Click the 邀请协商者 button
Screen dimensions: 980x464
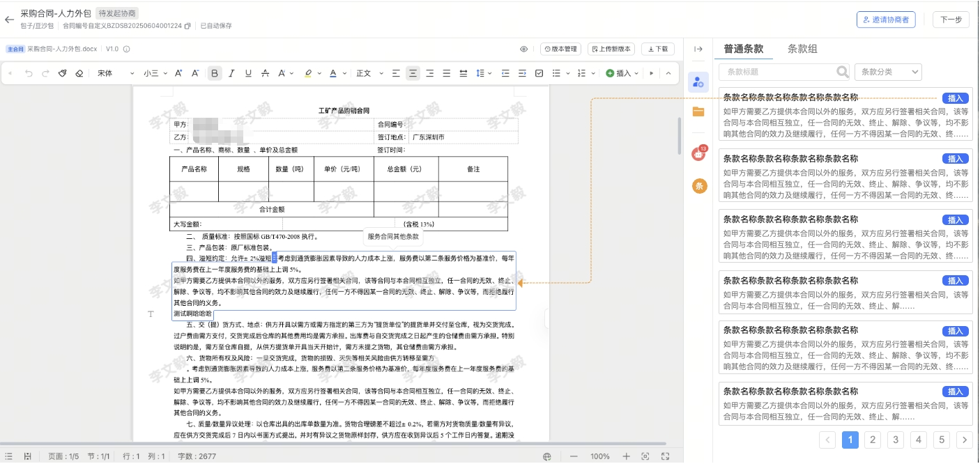click(885, 20)
